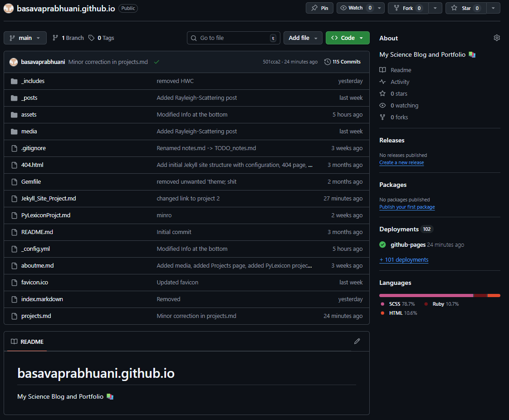Open the + 101 deployments link
The height and width of the screenshot is (420, 509).
pyautogui.click(x=404, y=260)
